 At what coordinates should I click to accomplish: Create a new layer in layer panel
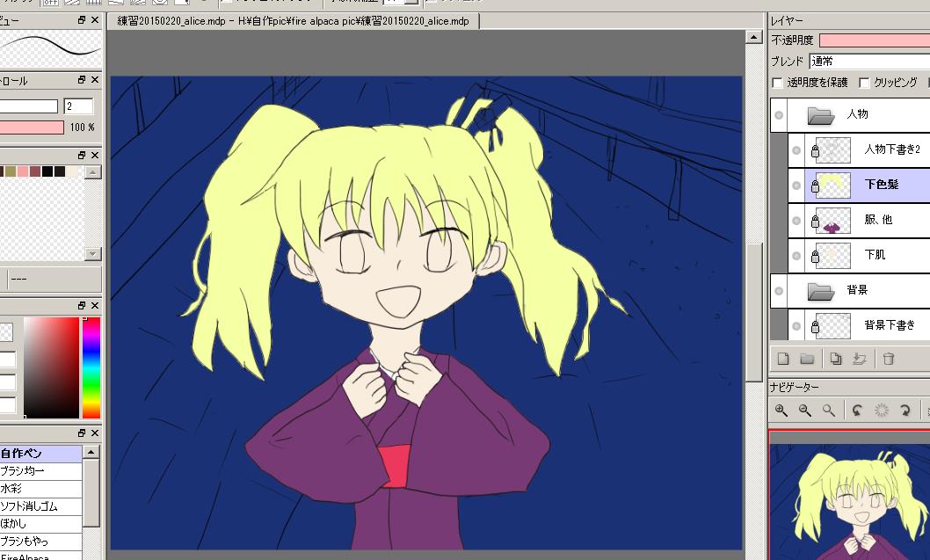click(x=783, y=359)
